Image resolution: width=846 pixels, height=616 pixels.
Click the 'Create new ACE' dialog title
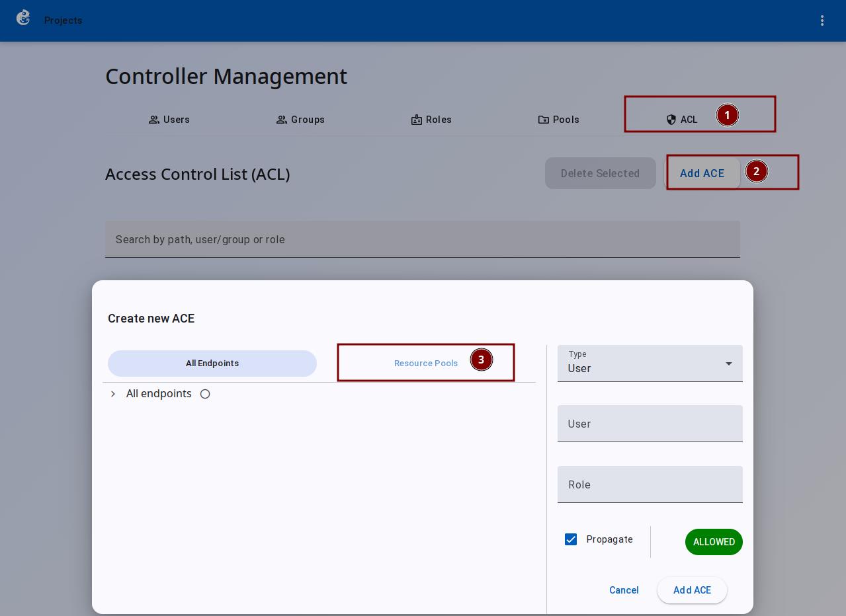tap(151, 319)
